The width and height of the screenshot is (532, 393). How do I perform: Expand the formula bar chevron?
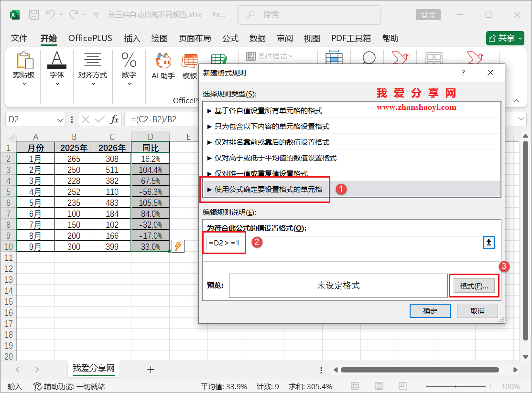tap(521, 119)
